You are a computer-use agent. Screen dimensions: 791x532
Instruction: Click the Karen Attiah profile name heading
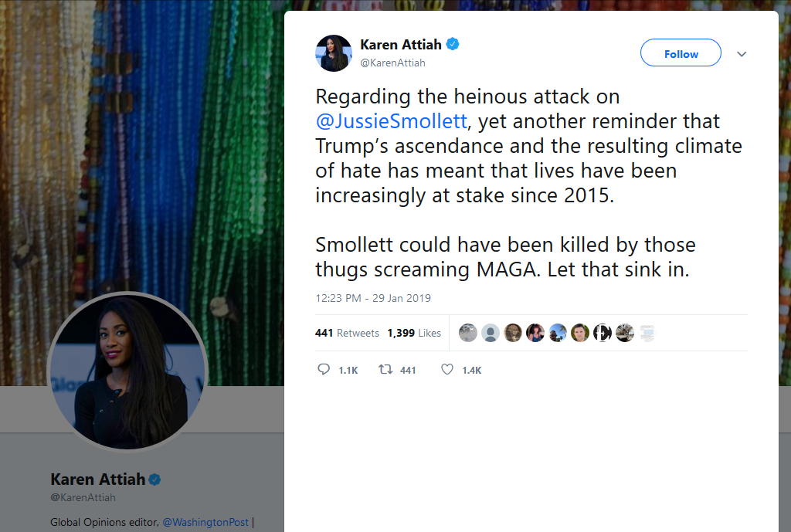pyautogui.click(x=97, y=479)
